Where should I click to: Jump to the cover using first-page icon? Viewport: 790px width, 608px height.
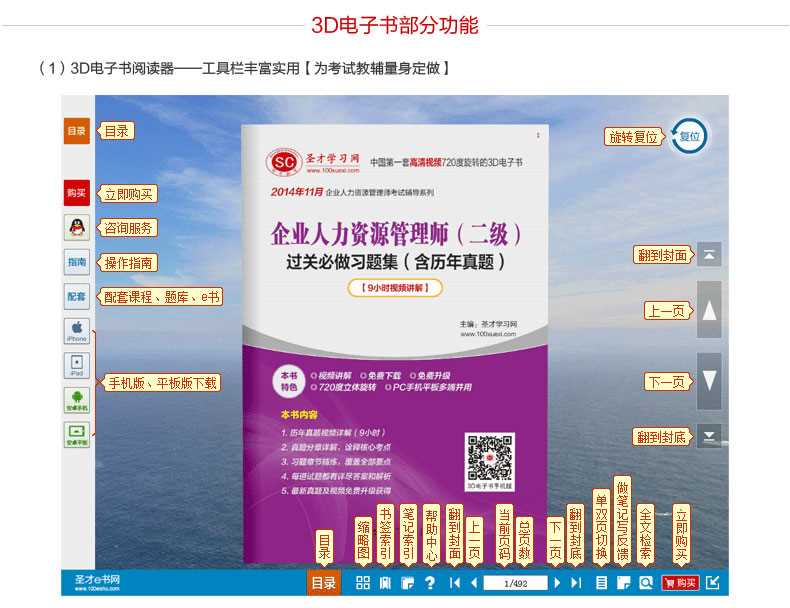[x=455, y=583]
